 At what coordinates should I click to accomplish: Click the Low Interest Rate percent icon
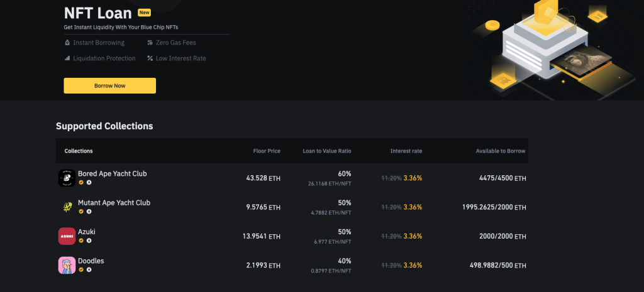pyautogui.click(x=150, y=58)
